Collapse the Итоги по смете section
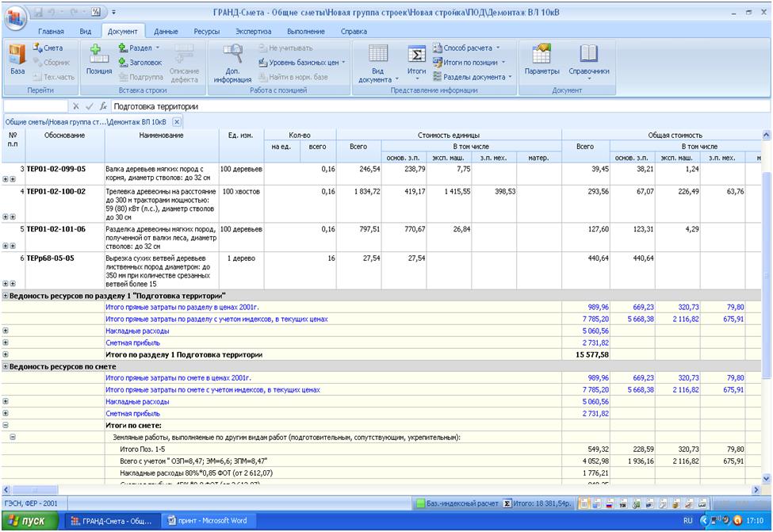The height and width of the screenshot is (532, 773). tap(7, 426)
